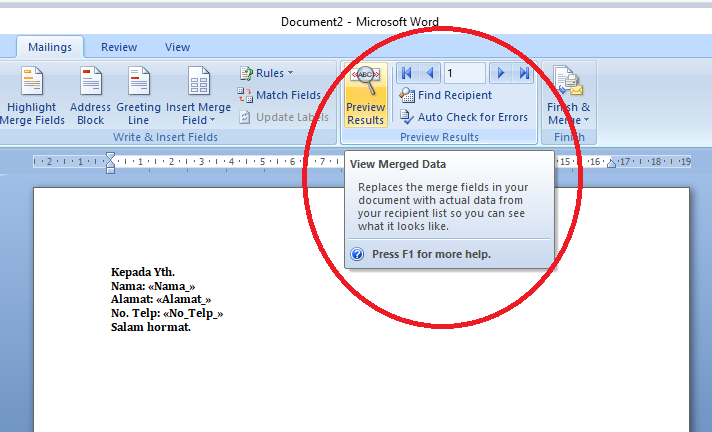This screenshot has width=712, height=432.
Task: Go to last record
Action: tap(524, 73)
